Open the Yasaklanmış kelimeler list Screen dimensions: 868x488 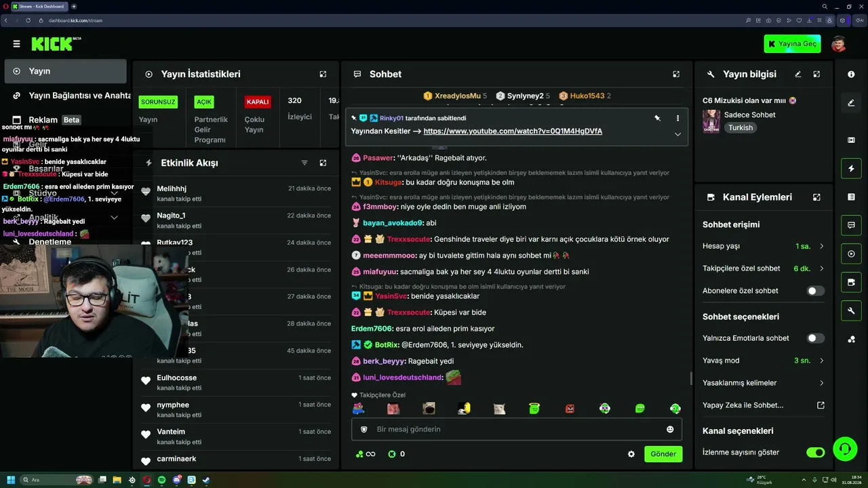click(x=764, y=383)
